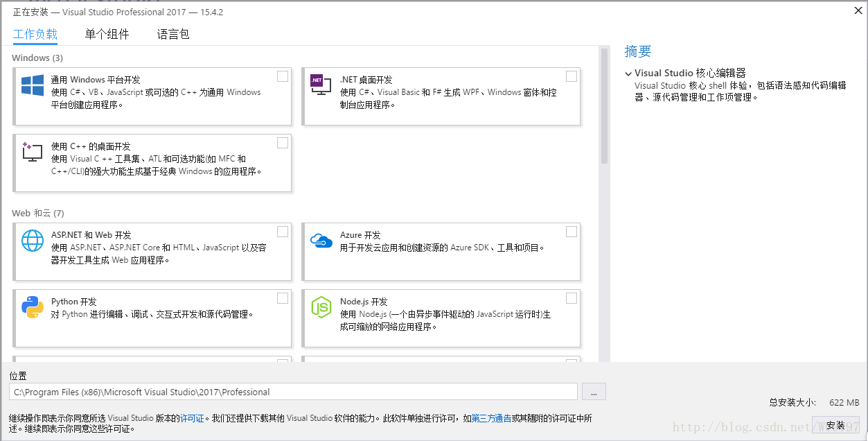Collapse the Visual Studio 核心编辑器 summary item
Screen dimensions: 868x441
(628, 73)
